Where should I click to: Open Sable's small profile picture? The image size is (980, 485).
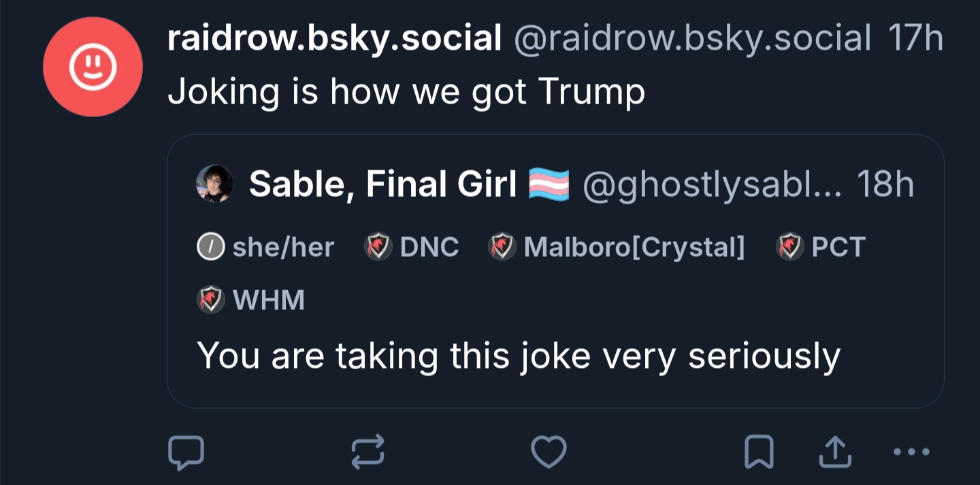214,184
